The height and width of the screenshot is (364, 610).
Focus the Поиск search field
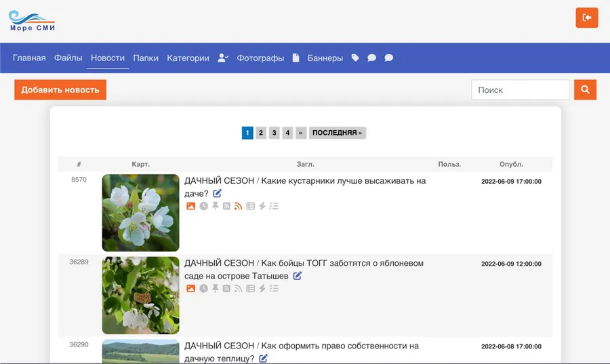coord(521,90)
